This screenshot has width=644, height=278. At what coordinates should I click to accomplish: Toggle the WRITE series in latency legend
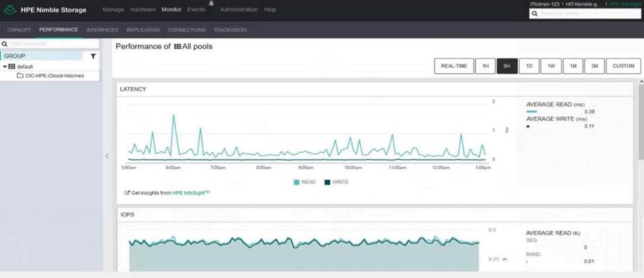click(x=336, y=182)
